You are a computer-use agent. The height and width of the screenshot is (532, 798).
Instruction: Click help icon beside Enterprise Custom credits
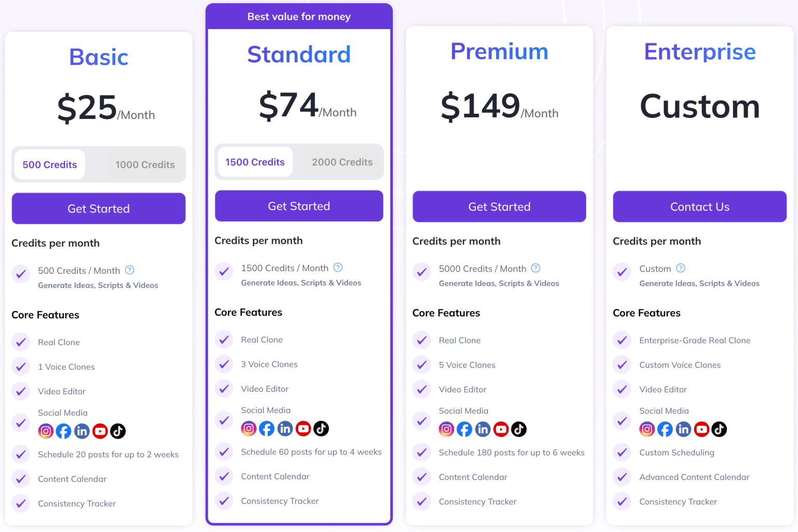[681, 268]
